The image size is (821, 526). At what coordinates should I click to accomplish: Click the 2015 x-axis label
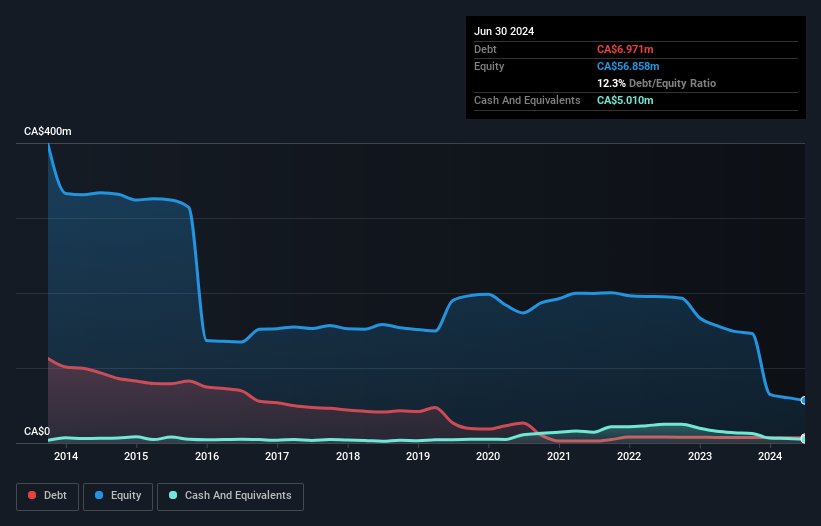136,456
